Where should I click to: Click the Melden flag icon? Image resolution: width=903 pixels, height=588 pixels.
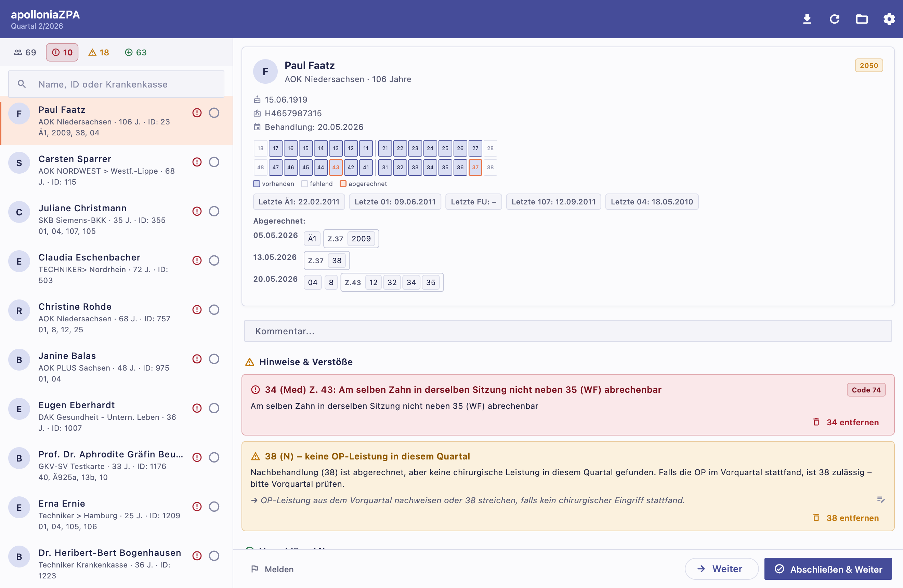[x=254, y=569]
